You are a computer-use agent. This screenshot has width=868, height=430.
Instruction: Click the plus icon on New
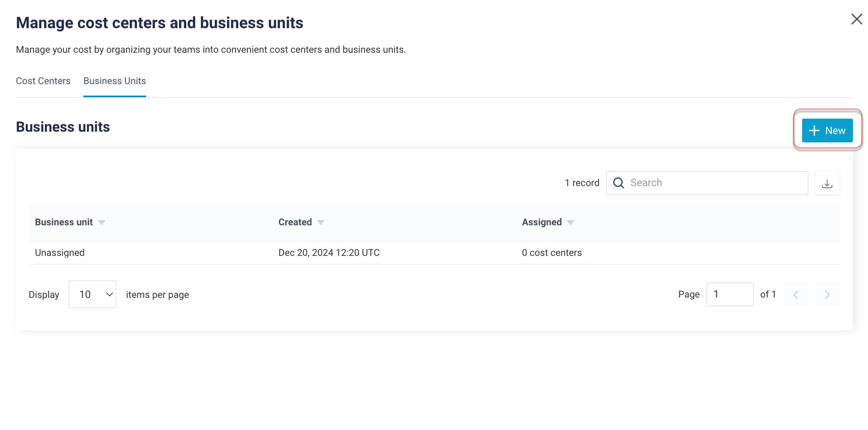click(814, 131)
